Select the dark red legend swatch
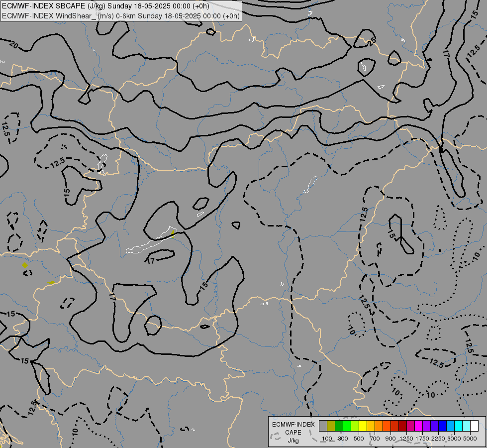Screen dimensions: 487x448 (403, 426)
